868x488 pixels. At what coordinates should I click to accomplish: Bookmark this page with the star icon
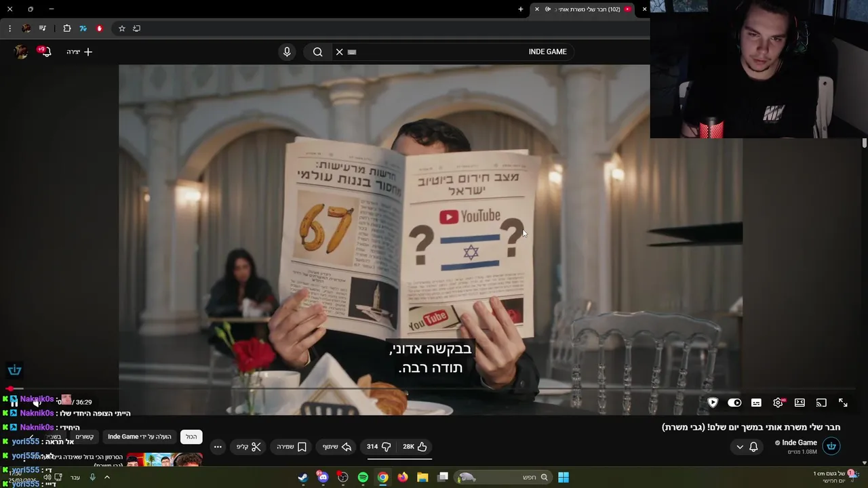[x=122, y=28]
